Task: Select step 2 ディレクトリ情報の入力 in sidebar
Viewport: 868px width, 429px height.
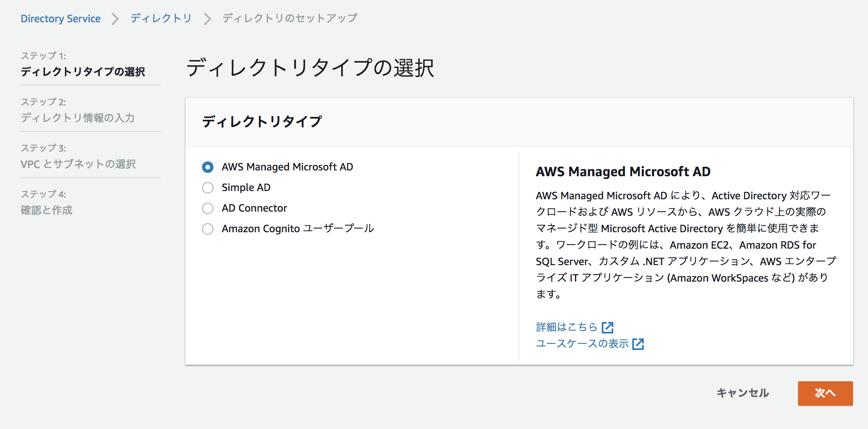Action: [78, 118]
